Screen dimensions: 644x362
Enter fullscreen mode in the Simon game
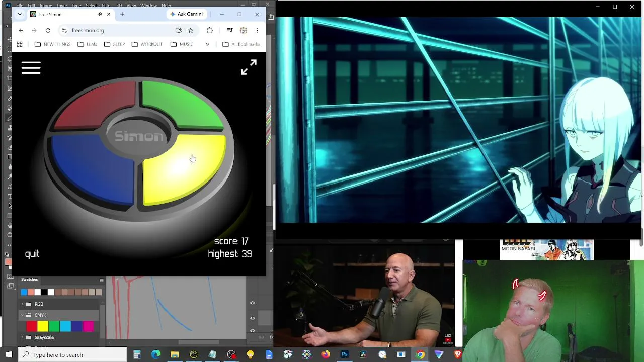point(249,67)
